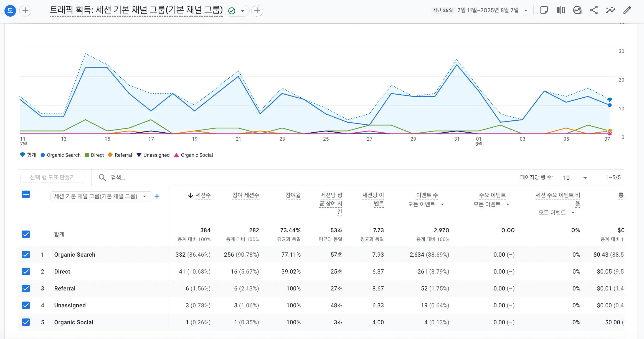Open the dropdown next to the green check

243,11
